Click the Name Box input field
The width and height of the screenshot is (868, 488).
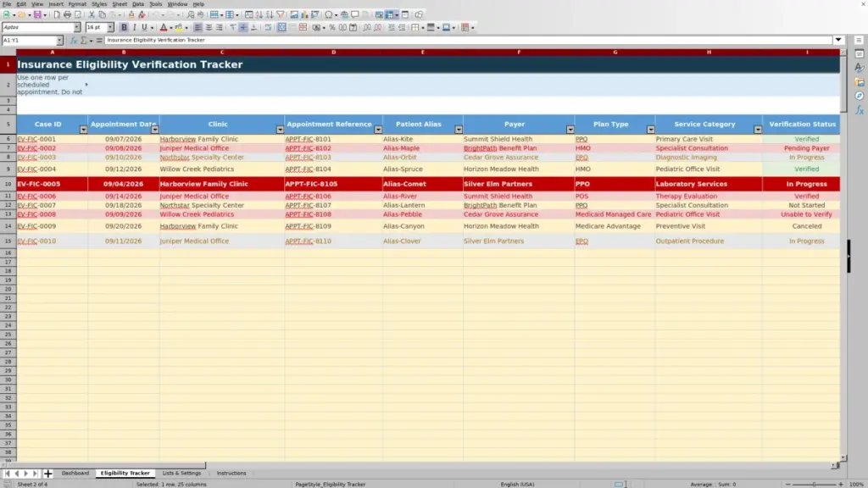[29, 41]
